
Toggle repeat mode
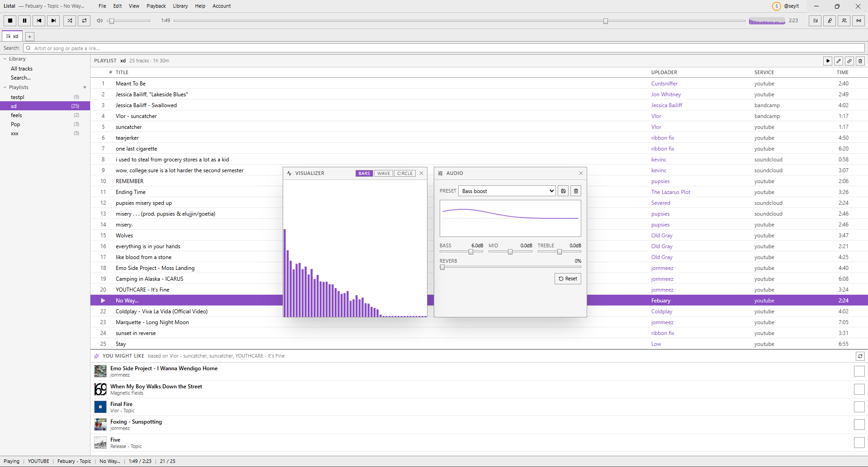(84, 20)
